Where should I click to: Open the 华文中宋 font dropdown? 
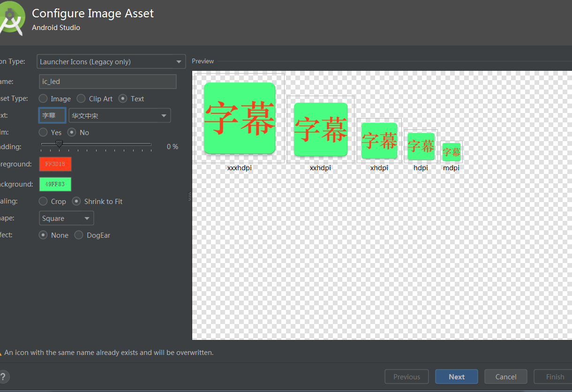(120, 115)
